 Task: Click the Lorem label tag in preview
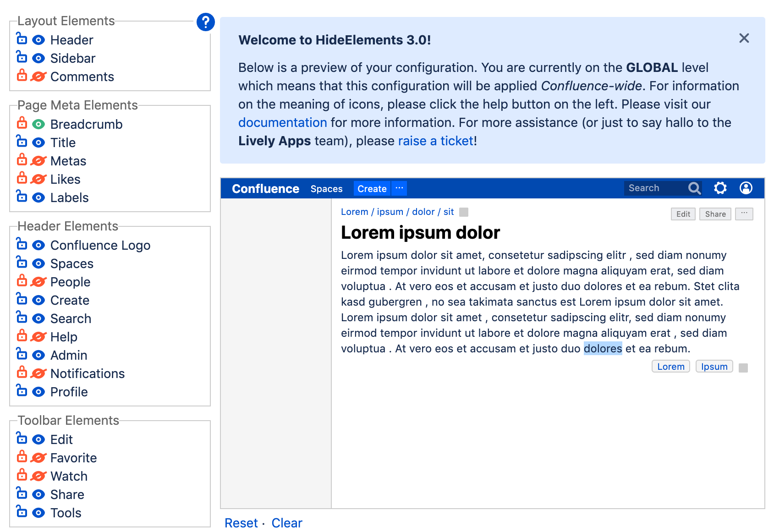(x=671, y=367)
